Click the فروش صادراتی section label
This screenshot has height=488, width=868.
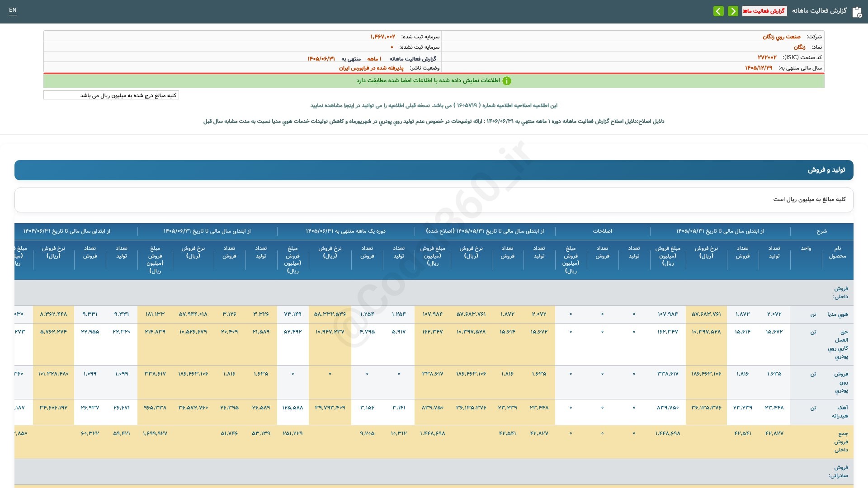pos(839,471)
